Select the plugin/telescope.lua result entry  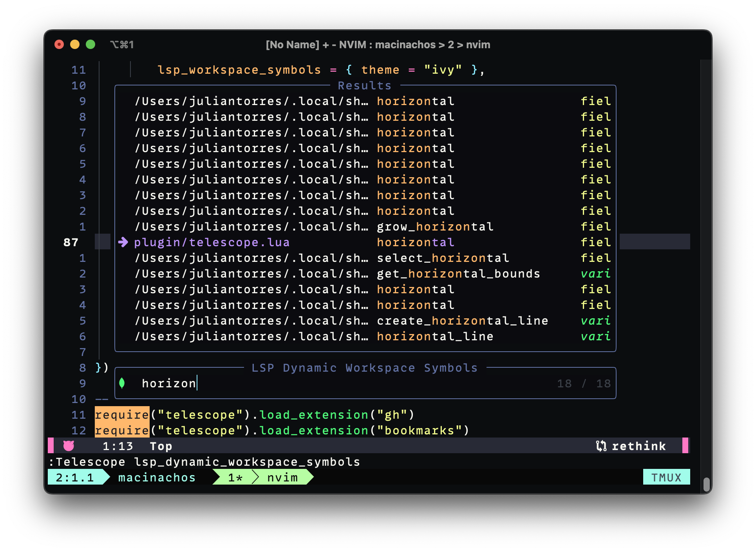[212, 242]
